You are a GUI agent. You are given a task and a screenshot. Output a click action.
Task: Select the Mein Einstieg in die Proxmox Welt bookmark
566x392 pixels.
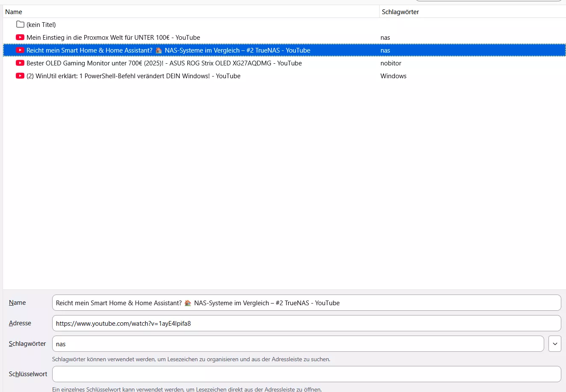[x=284, y=37]
